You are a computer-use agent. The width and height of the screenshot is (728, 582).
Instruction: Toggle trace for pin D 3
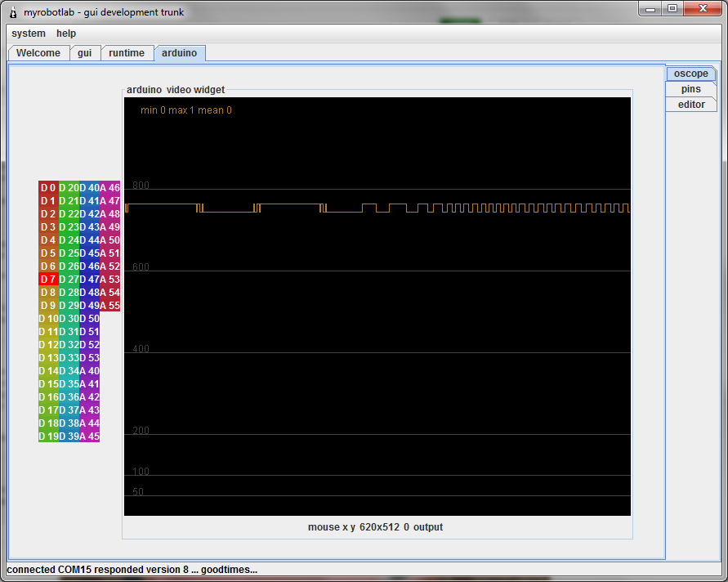click(48, 226)
